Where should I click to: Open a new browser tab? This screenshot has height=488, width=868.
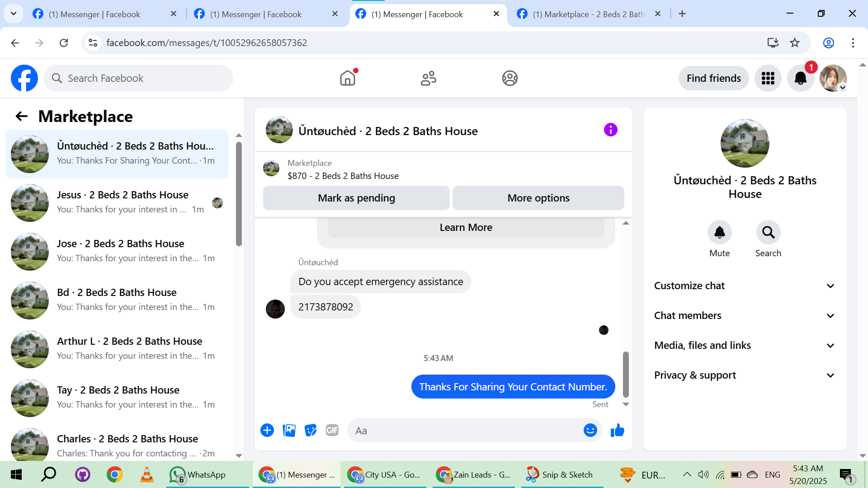coord(682,14)
